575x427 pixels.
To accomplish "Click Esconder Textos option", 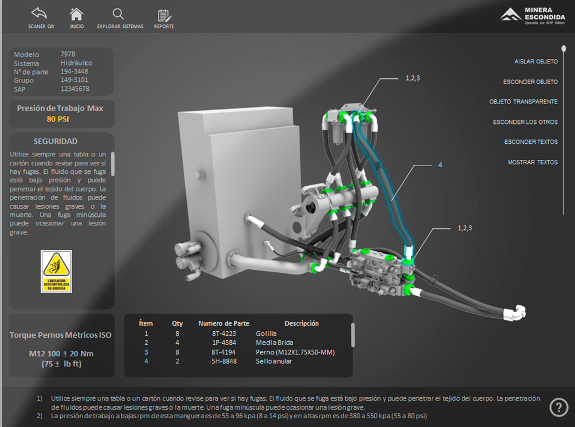I will 531,142.
